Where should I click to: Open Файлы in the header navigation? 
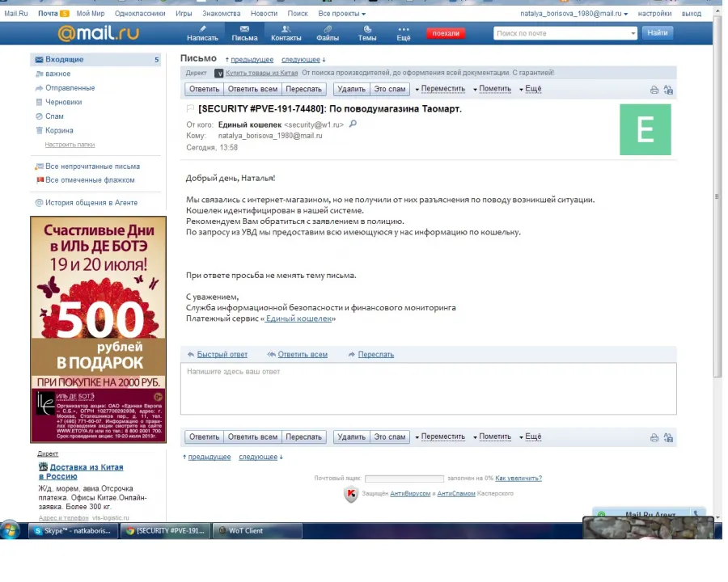click(328, 33)
